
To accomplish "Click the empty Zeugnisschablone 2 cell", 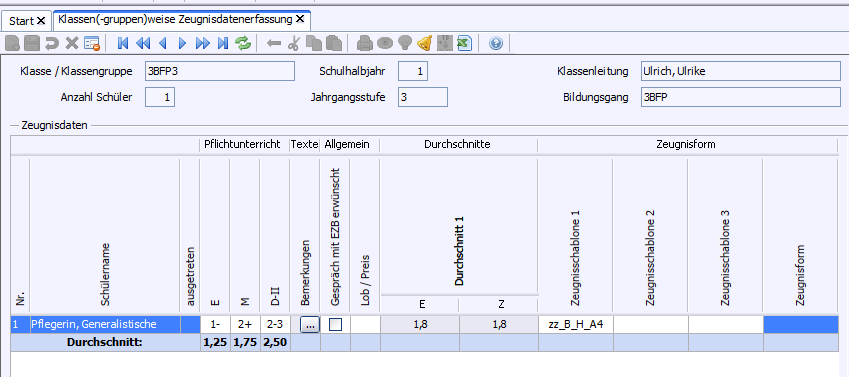I will pos(650,324).
